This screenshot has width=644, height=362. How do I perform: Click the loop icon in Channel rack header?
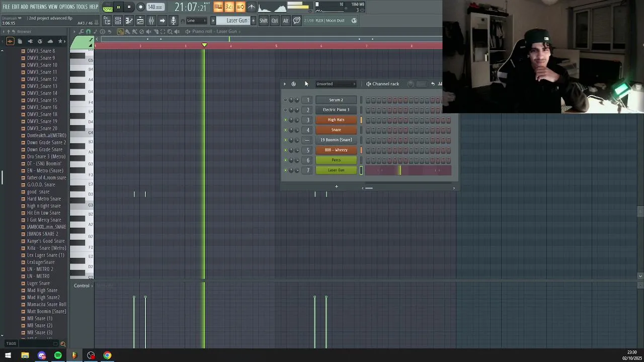point(294,84)
